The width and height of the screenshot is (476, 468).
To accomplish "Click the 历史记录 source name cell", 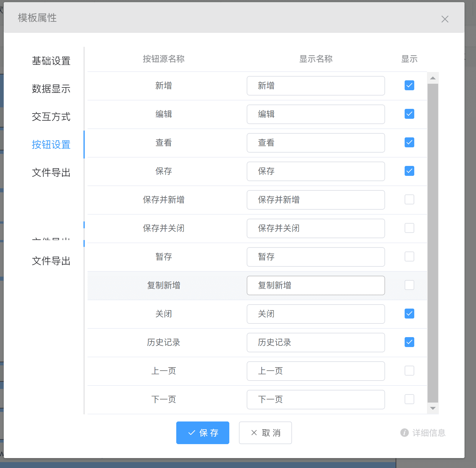I will pos(164,342).
